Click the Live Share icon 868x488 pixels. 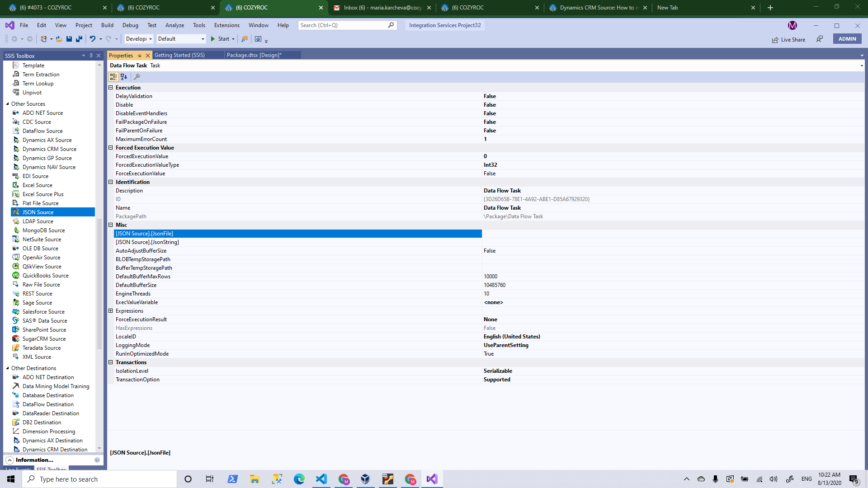[775, 40]
